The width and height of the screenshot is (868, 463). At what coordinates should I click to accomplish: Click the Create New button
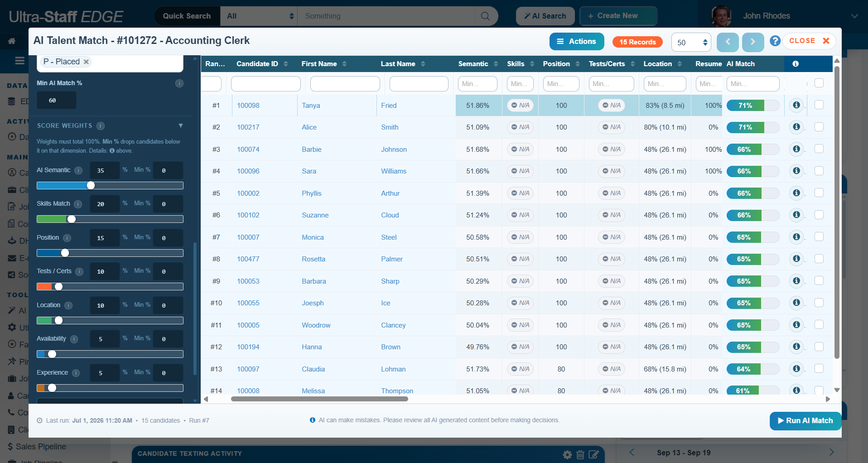[x=618, y=16]
